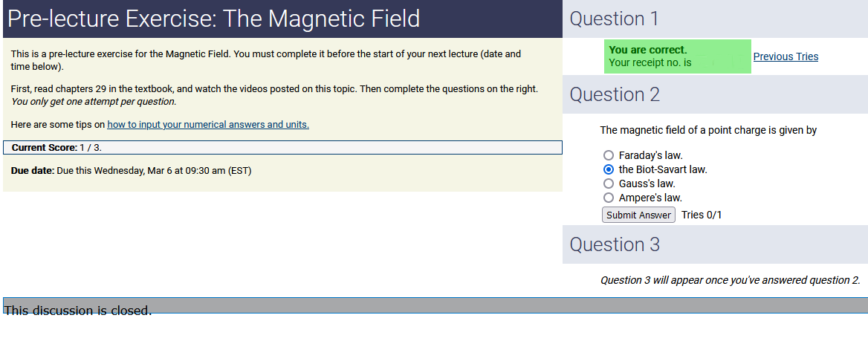Click the 'Question 3 will appear' notice
Image resolution: width=868 pixels, height=341 pixels.
point(730,280)
